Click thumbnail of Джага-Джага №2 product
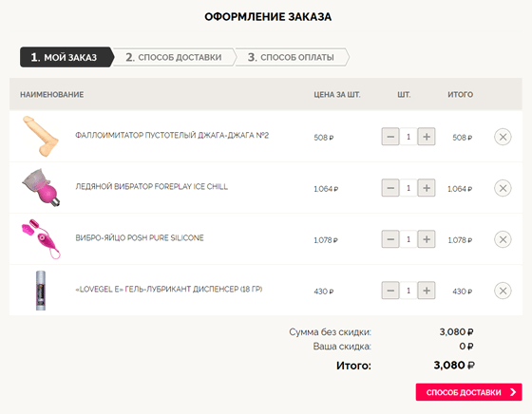This screenshot has width=532, height=414. point(41,137)
